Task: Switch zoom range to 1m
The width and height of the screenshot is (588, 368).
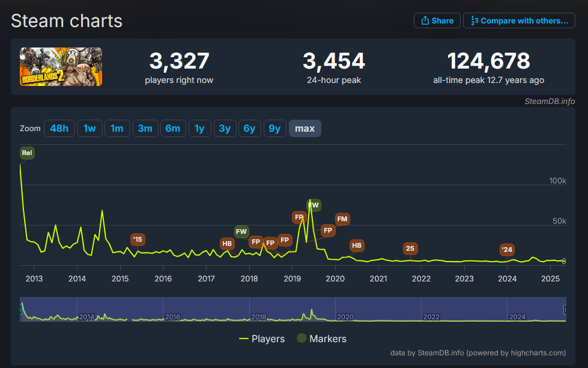Action: click(117, 129)
